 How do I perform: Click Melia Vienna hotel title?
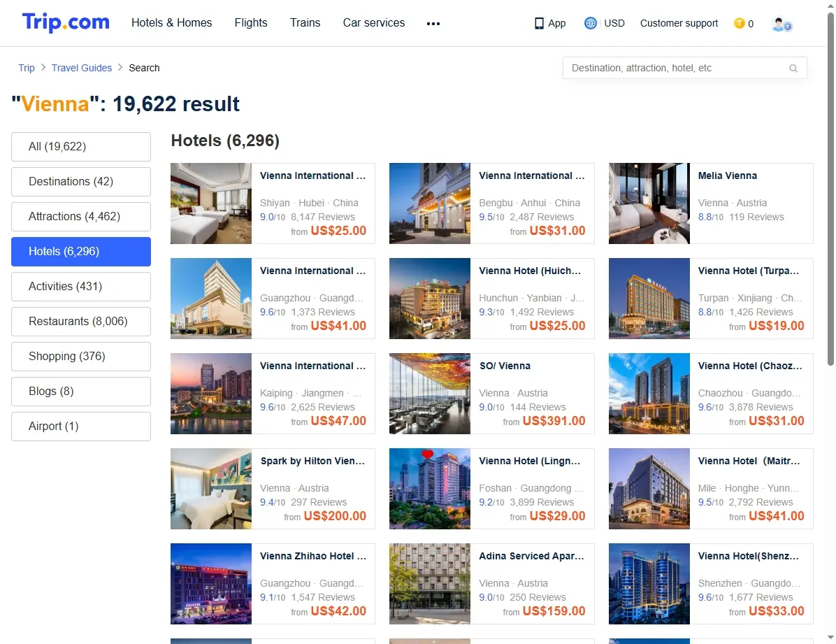click(x=727, y=176)
